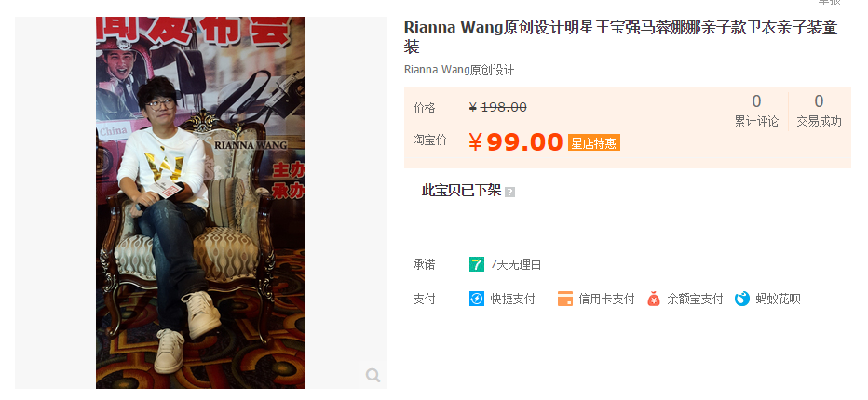Click the 星店特惠 orange badge
868x400 pixels.
pyautogui.click(x=594, y=142)
